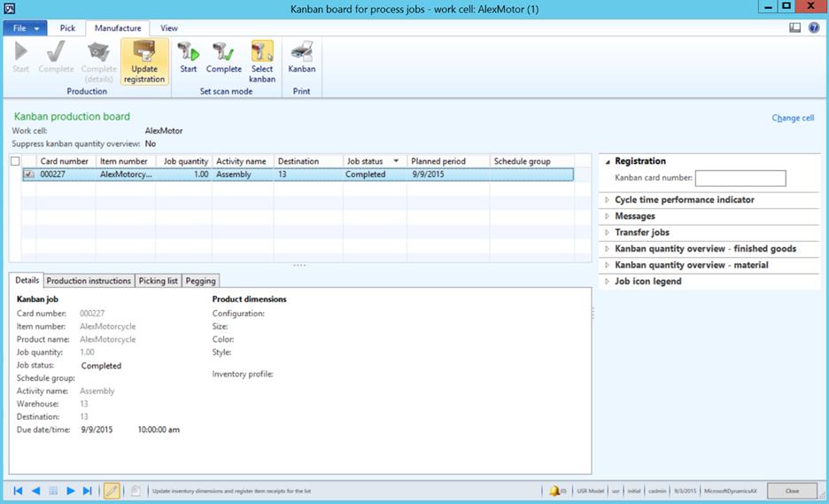Go to next record arrow
This screenshot has height=504, width=829.
(70, 491)
